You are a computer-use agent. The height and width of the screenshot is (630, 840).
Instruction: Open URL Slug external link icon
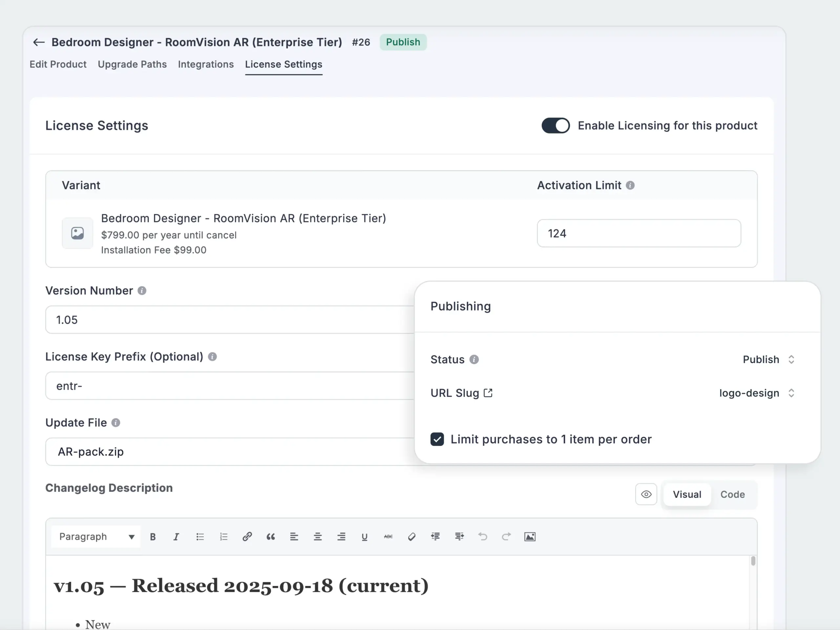click(x=488, y=393)
